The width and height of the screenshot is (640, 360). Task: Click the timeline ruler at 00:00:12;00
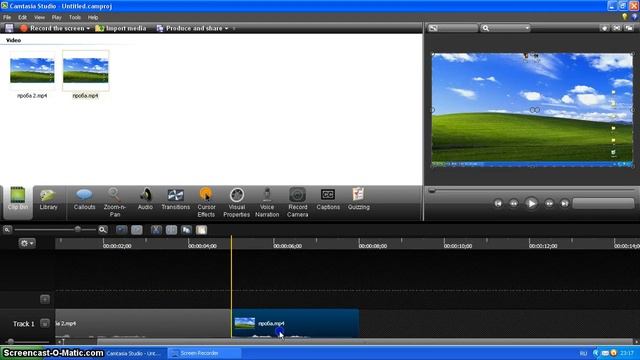(x=543, y=246)
